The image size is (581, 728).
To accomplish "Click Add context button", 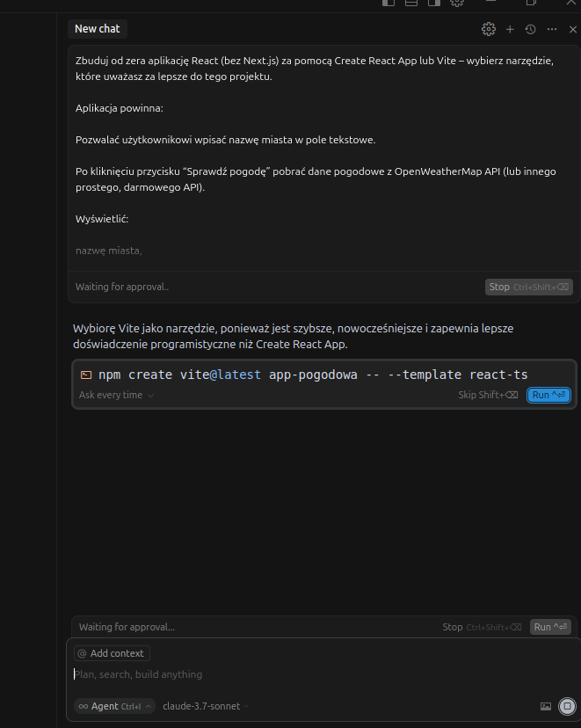I will tap(112, 653).
